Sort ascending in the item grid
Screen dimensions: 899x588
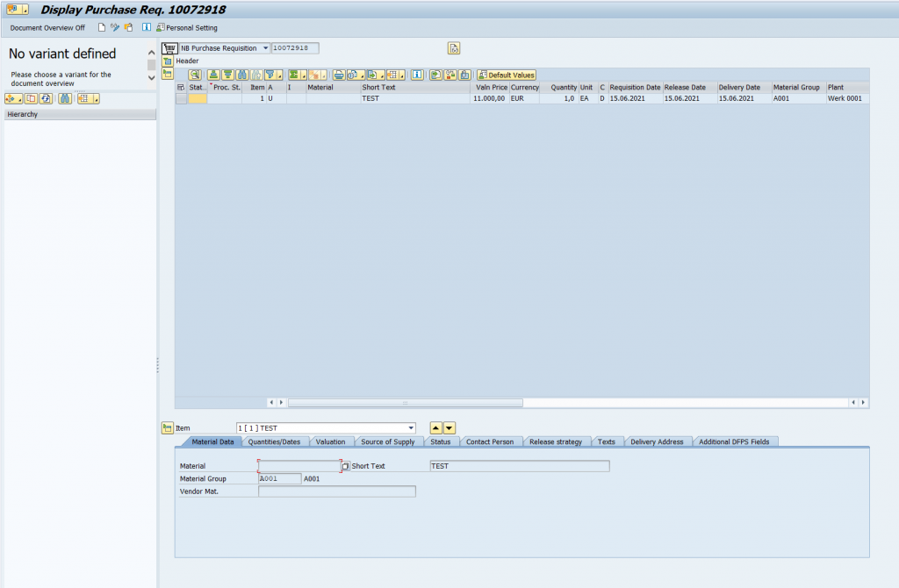213,75
